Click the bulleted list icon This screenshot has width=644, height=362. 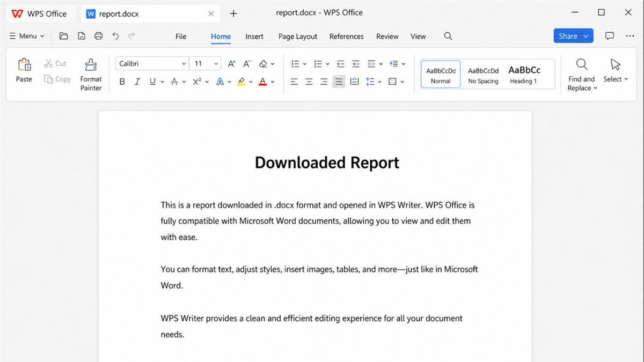[295, 63]
